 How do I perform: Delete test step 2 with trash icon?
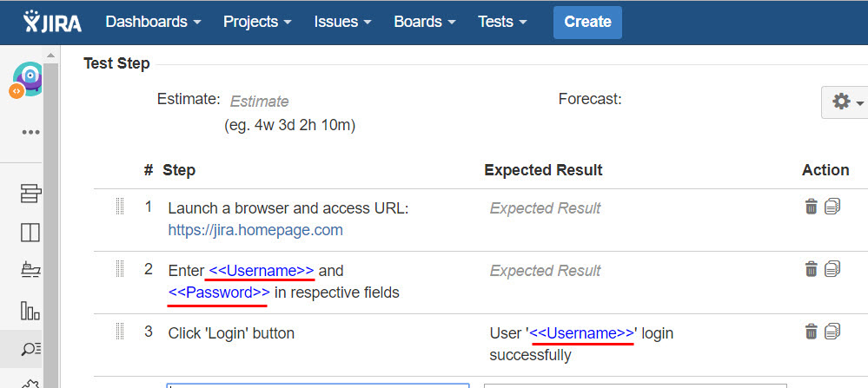click(811, 269)
